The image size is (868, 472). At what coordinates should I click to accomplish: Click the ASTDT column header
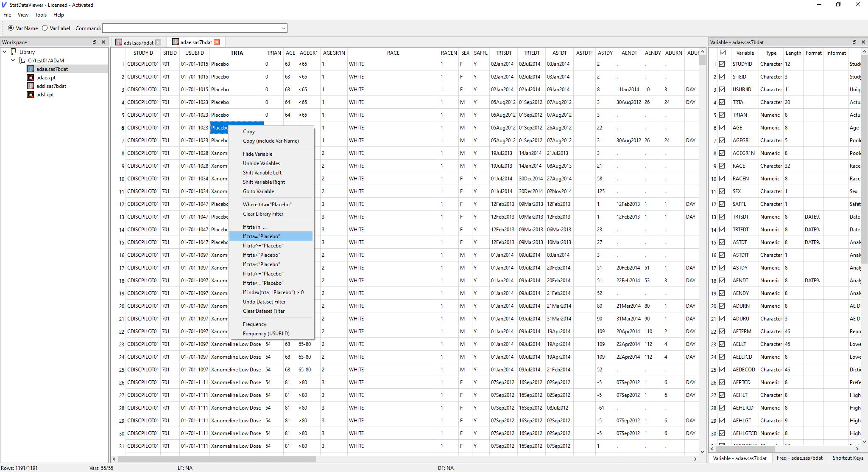pos(560,53)
